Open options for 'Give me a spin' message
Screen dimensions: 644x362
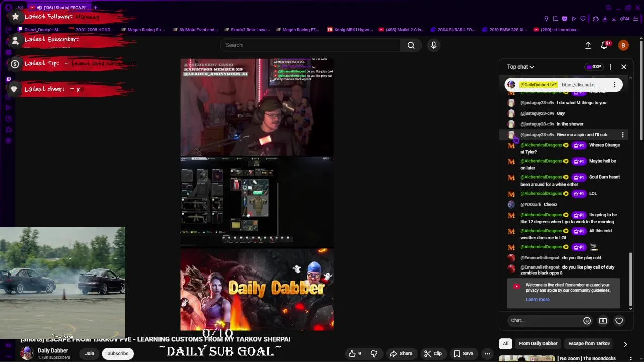[623, 135]
